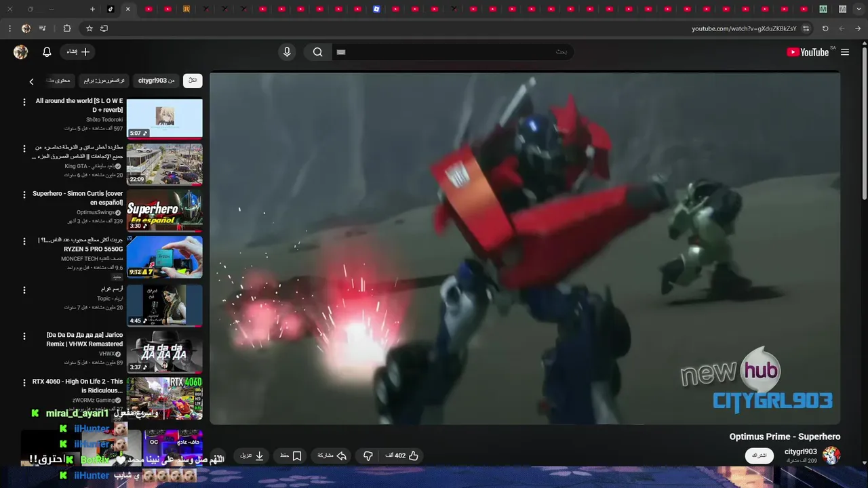Click Shōto Todoroki channel name
The image size is (868, 488).
click(x=104, y=120)
